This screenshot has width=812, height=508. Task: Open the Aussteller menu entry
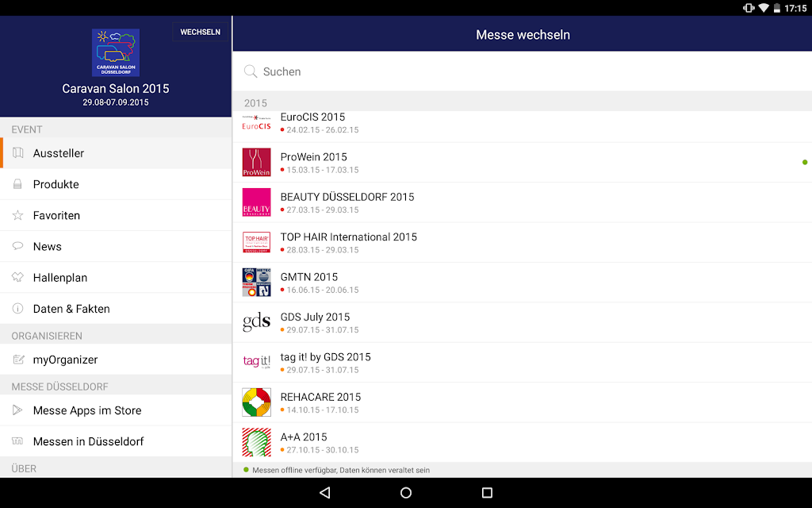coord(116,153)
